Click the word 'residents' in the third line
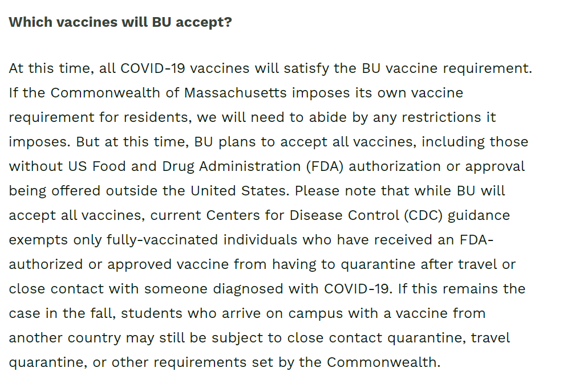The width and height of the screenshot is (579, 392). [x=157, y=117]
